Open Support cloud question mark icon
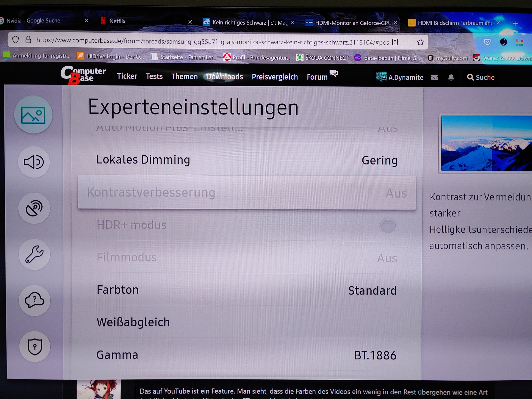The height and width of the screenshot is (399, 532). [35, 300]
